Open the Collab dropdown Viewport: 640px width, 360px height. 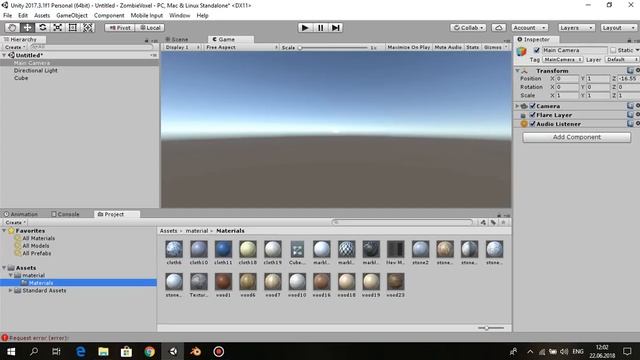coord(468,27)
